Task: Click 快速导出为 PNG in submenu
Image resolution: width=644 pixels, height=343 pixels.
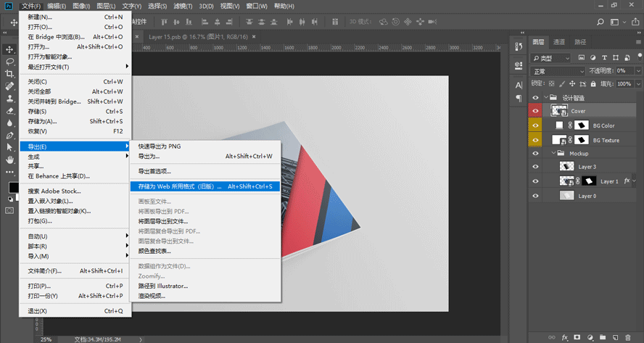Action: [160, 146]
